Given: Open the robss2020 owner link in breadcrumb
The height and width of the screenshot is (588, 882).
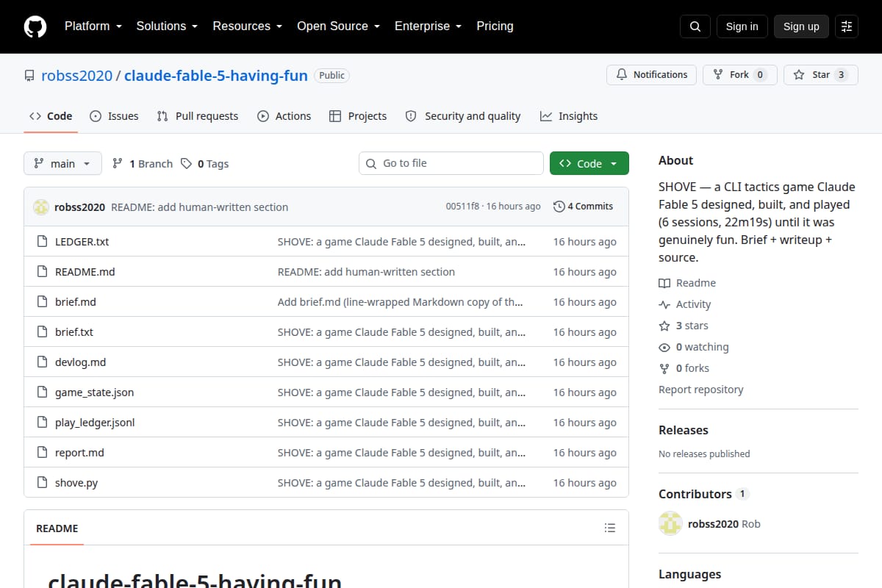Looking at the screenshot, I should [77, 76].
